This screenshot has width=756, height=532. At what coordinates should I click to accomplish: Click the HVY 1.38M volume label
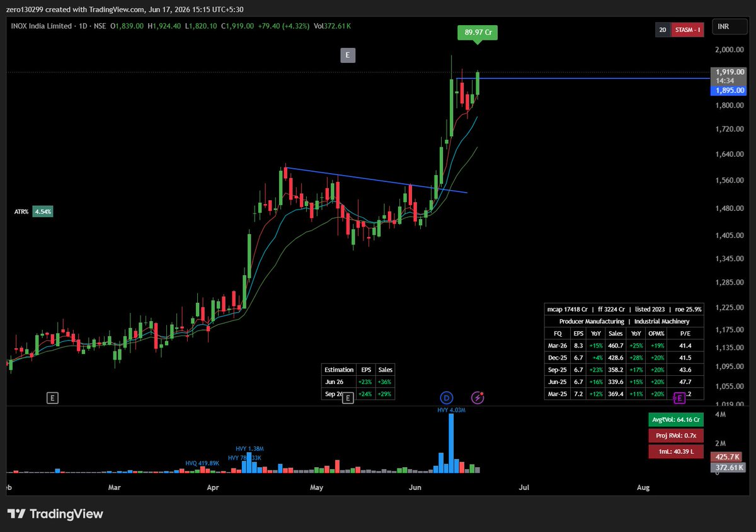(248, 448)
